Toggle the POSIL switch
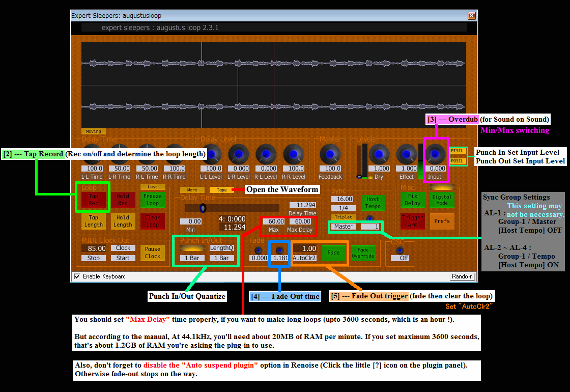 (458, 161)
